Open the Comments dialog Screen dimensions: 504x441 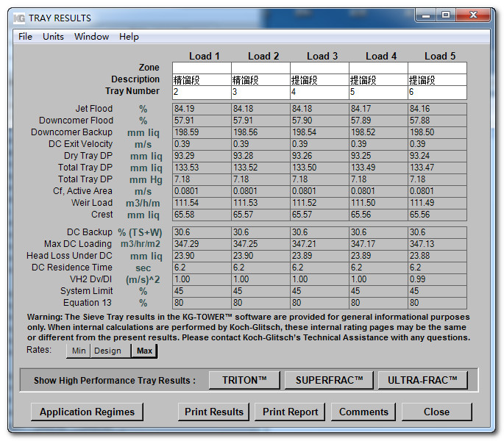(x=363, y=412)
